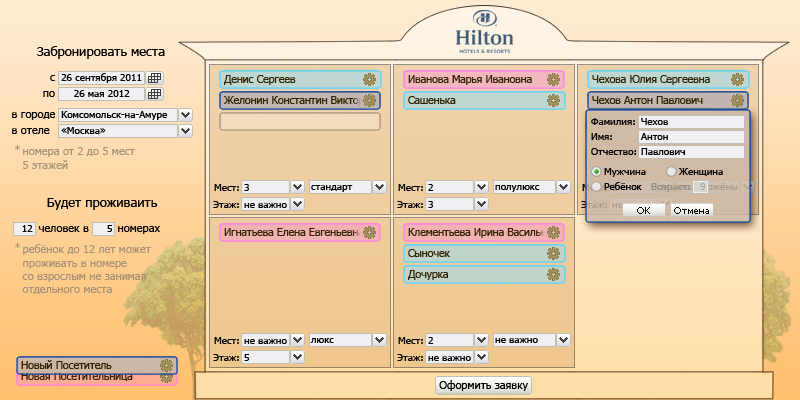Submit with Оформить заявку button
Viewport: 800px width, 400px height.
click(484, 385)
